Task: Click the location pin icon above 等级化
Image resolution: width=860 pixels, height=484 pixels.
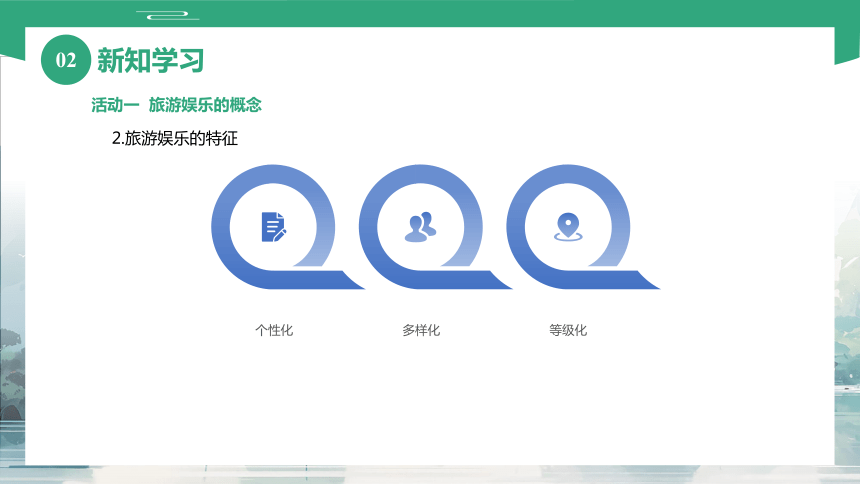Action: [568, 227]
